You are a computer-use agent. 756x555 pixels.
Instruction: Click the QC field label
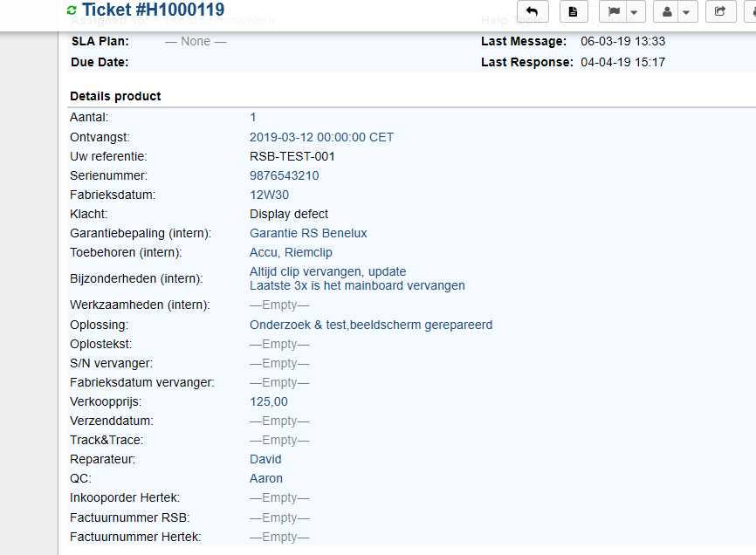tap(80, 479)
